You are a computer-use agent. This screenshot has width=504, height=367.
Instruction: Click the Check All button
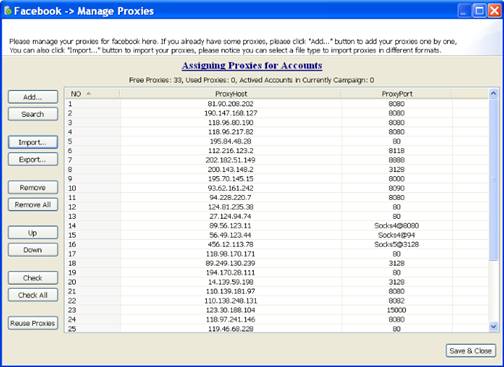click(33, 295)
